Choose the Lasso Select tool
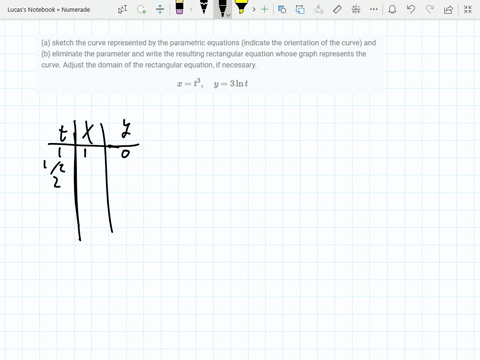480x360 pixels. [x=141, y=9]
